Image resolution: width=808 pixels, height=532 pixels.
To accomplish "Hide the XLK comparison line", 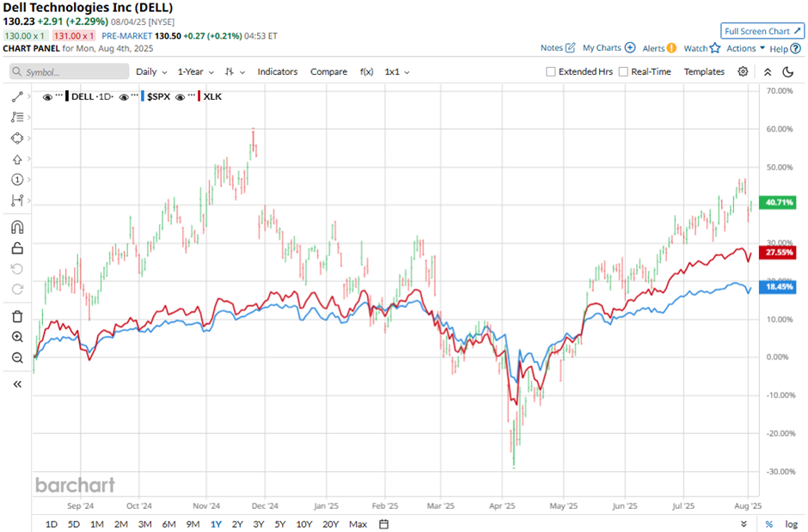I will click(x=180, y=97).
